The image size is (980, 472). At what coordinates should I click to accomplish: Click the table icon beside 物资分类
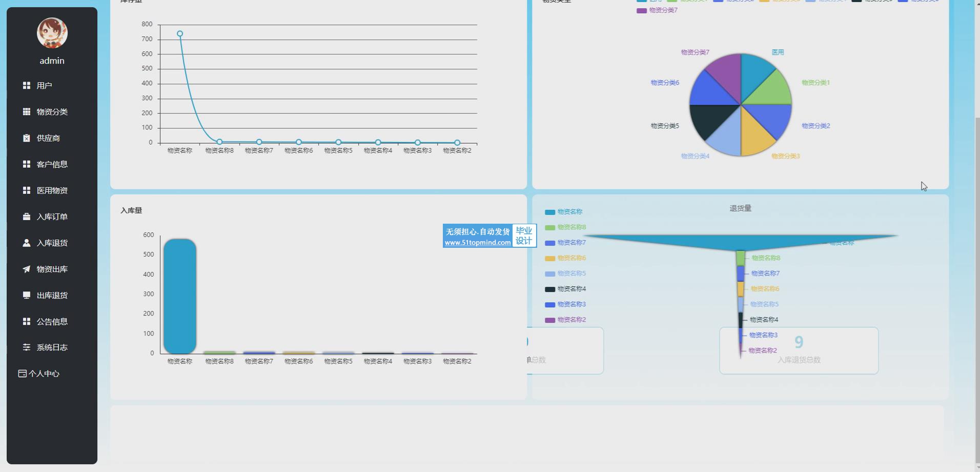tap(27, 112)
